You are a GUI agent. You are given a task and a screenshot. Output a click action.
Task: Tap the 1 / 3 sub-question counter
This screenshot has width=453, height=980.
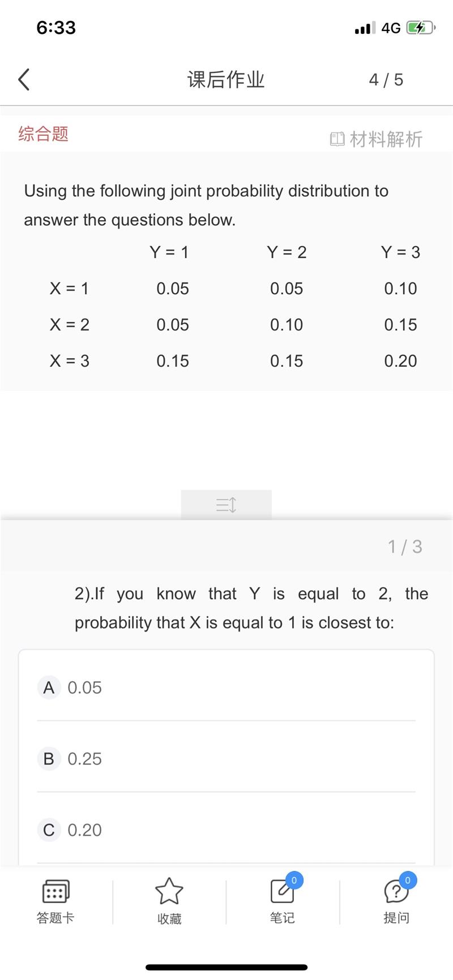tap(405, 547)
